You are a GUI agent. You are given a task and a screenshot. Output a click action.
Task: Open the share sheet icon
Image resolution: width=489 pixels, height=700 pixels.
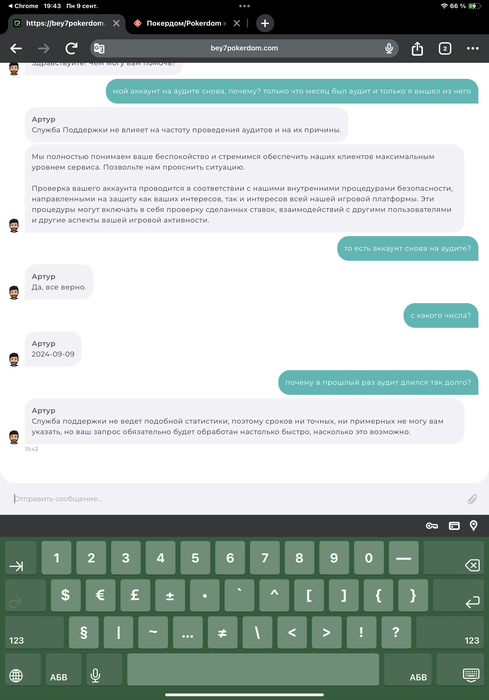(417, 48)
